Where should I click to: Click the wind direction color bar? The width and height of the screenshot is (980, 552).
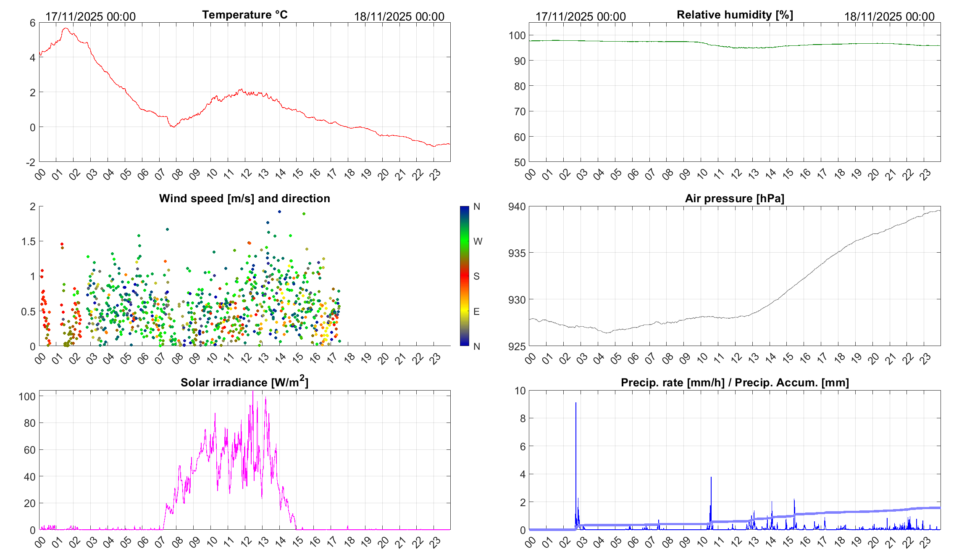464,276
